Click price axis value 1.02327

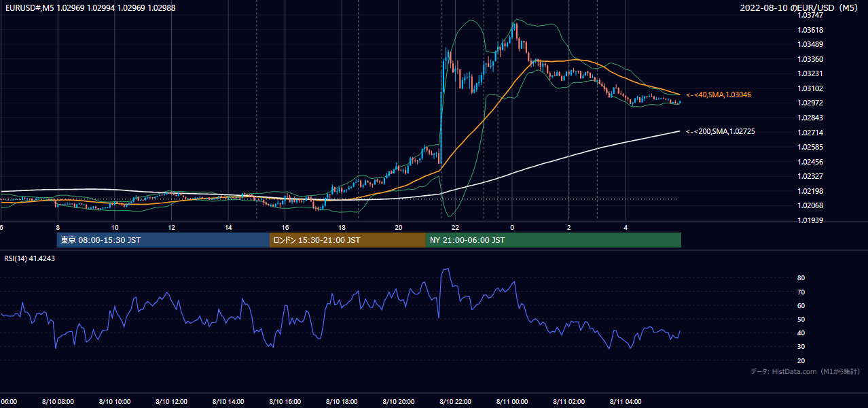pos(811,176)
